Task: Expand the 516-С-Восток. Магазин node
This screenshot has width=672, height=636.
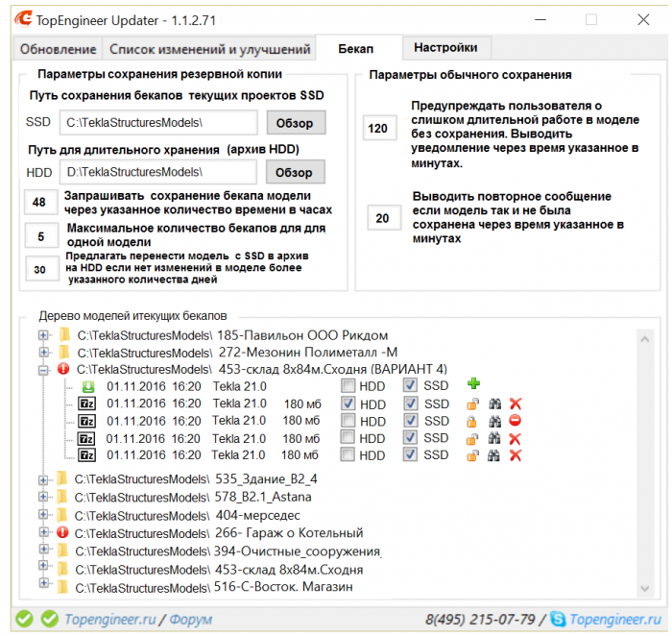Action: 43,583
